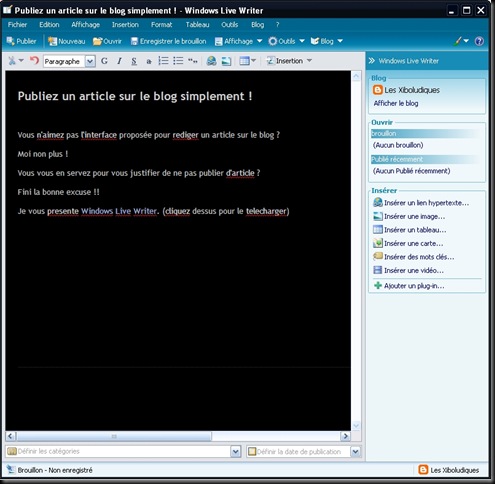Image resolution: width=495 pixels, height=484 pixels.
Task: Click Insérer une image in sidebar
Action: tap(409, 216)
